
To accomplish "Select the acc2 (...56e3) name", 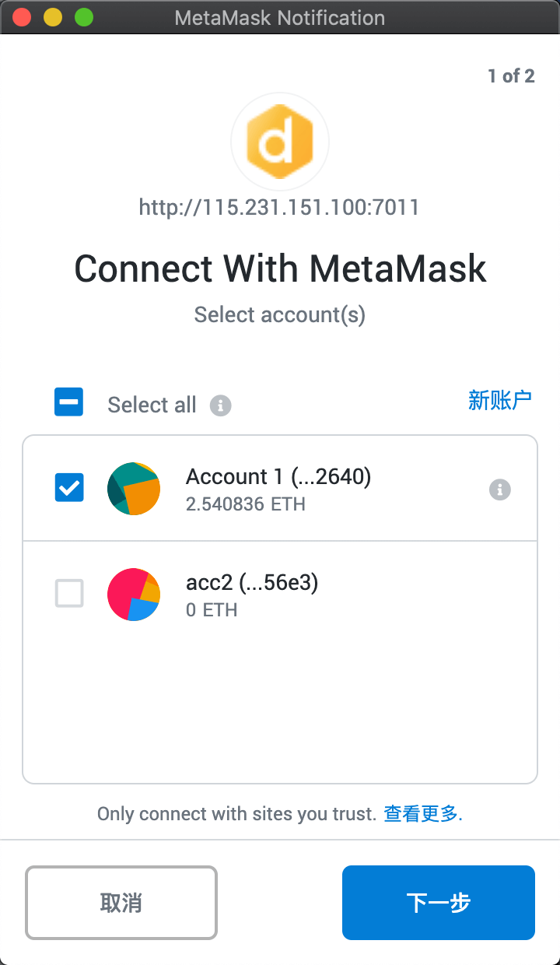I will [x=252, y=583].
